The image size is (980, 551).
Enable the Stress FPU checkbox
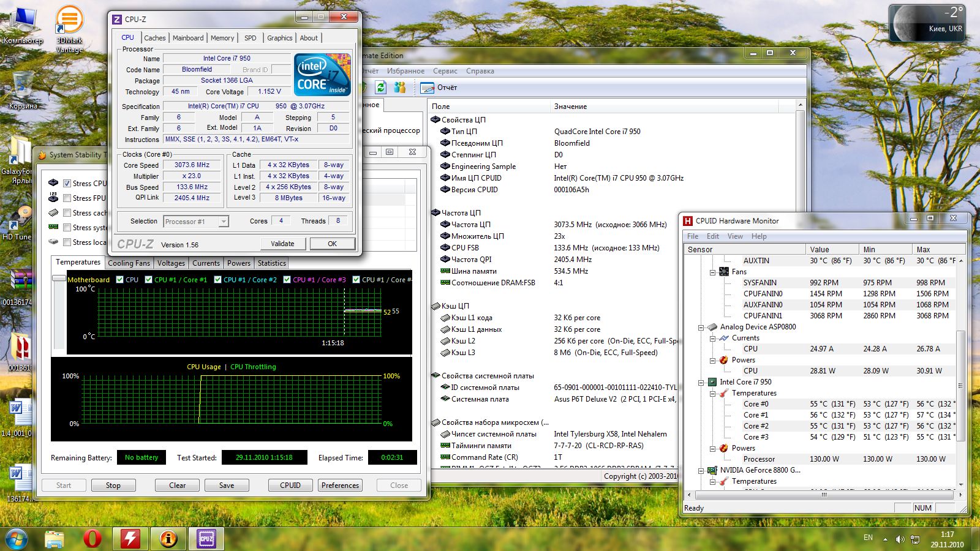[x=67, y=198]
